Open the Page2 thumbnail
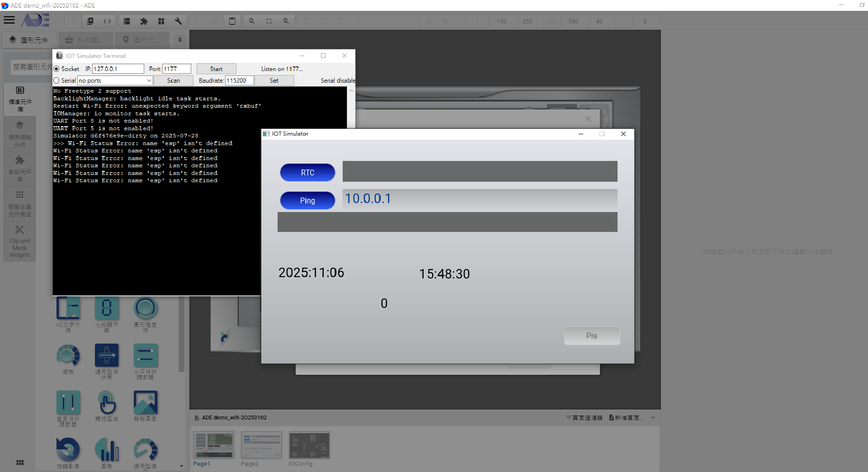 click(261, 445)
